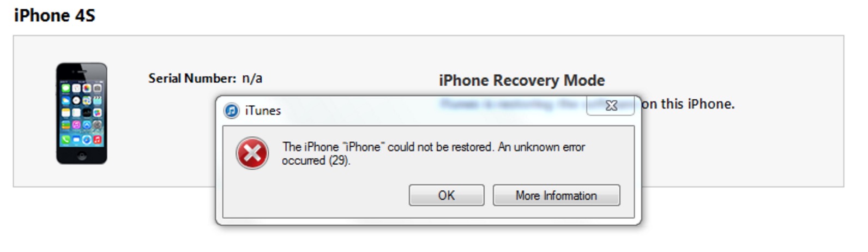Click the Serial Number label
Image resolution: width=868 pixels, height=252 pixels.
[192, 79]
